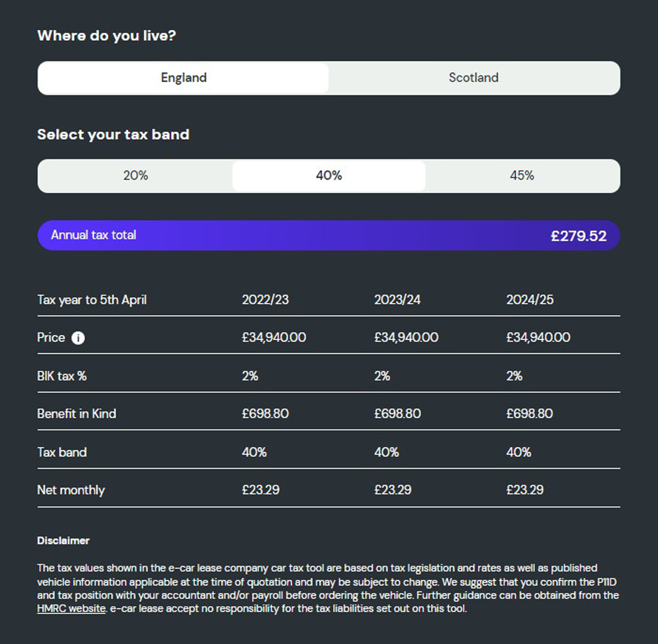Keep the 40% tax band selected

tap(329, 176)
